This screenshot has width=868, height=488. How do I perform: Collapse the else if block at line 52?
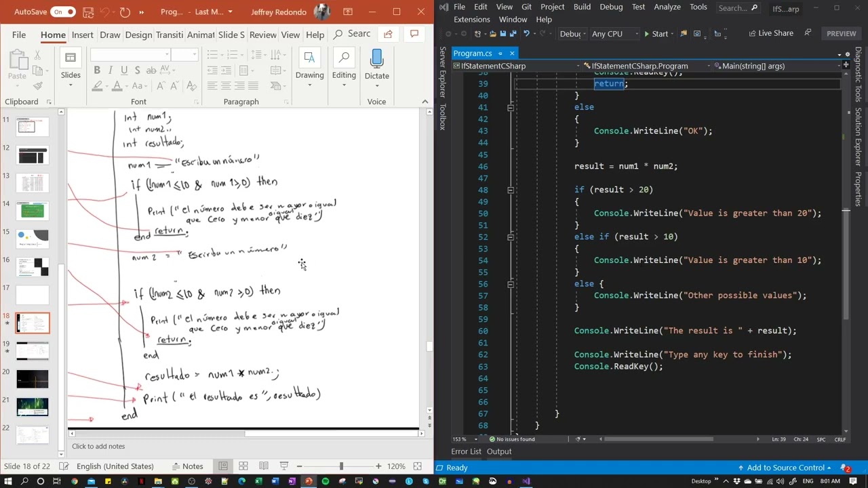[x=511, y=237]
